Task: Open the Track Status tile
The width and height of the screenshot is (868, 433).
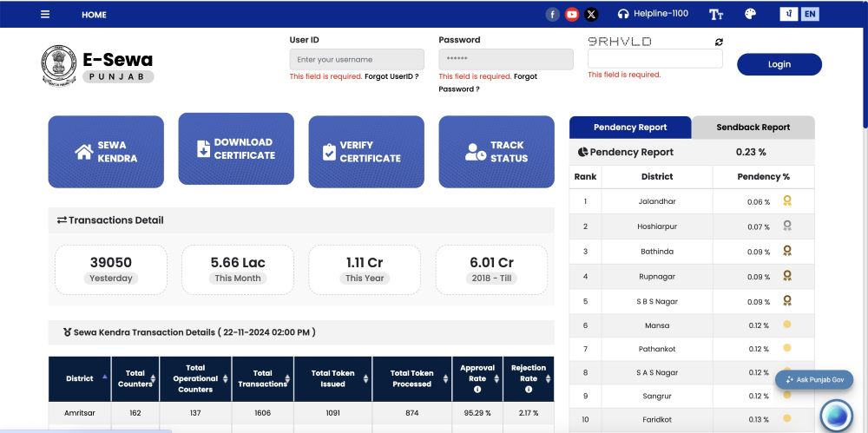Action: [x=496, y=152]
